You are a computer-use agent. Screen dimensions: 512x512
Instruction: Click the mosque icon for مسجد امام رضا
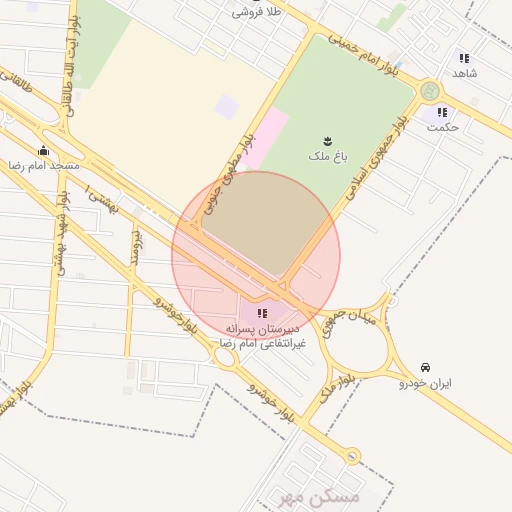[43, 151]
